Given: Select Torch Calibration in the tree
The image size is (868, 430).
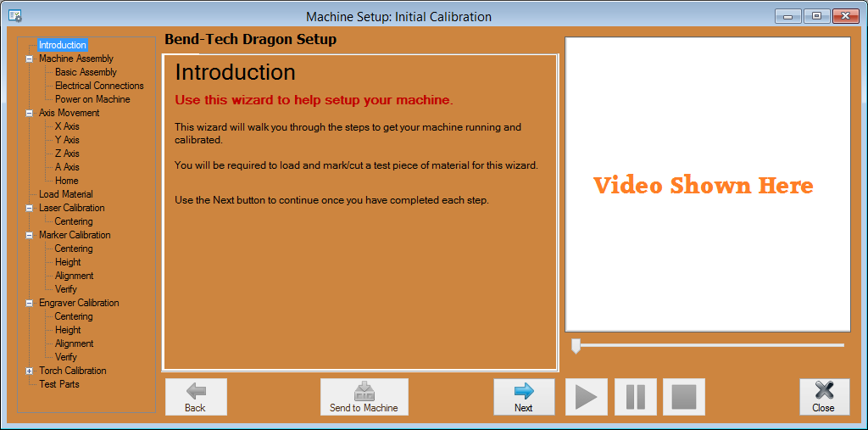Looking at the screenshot, I should point(73,371).
